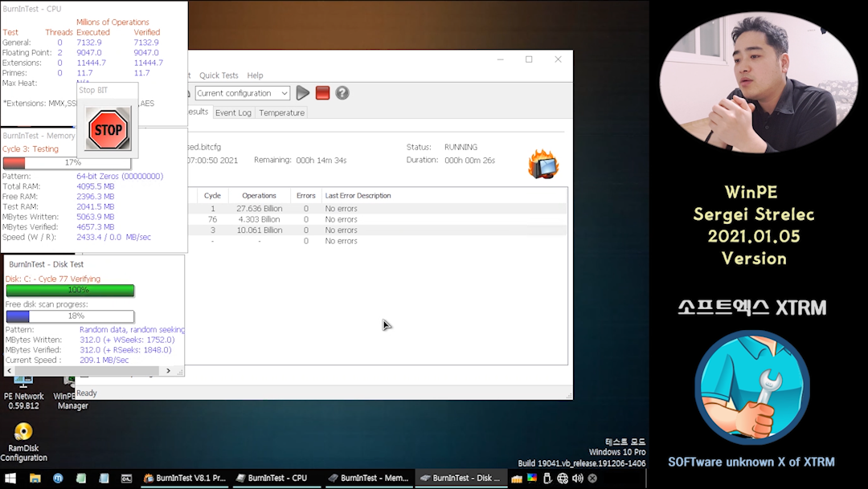Switch to the Event Log tab

tap(233, 112)
